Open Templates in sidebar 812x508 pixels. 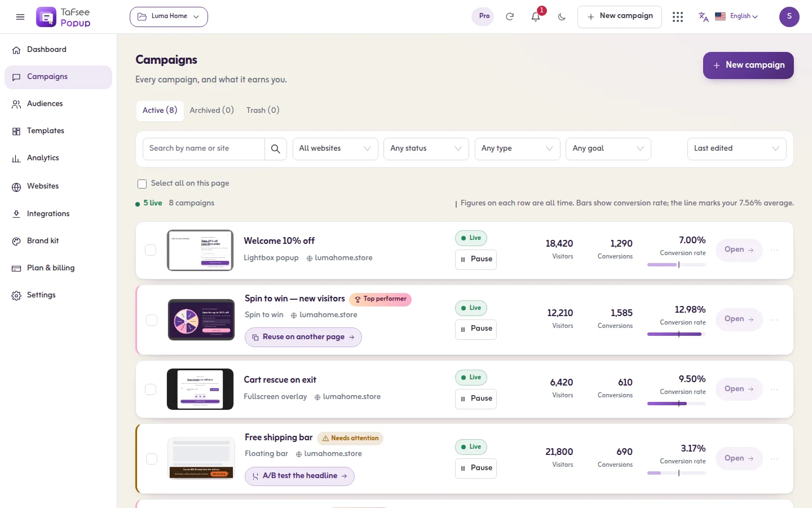[58, 131]
